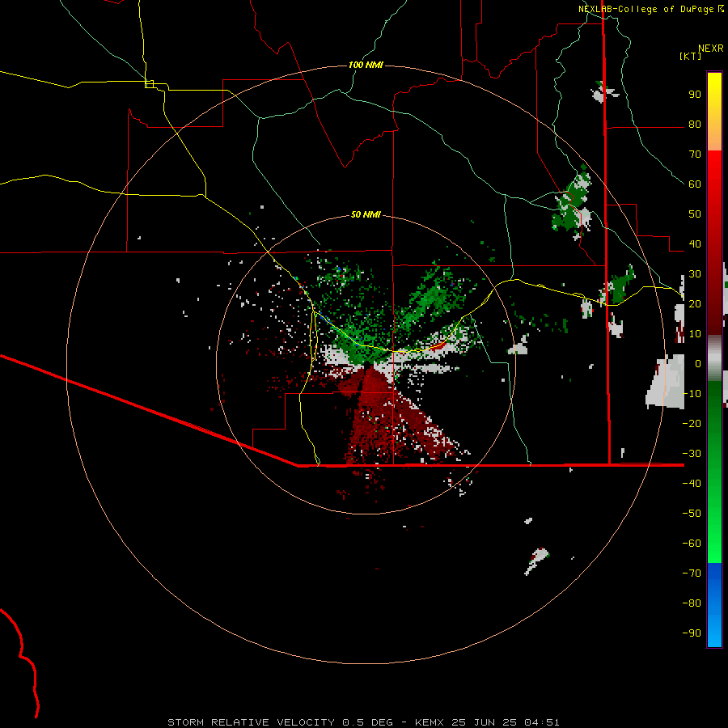Image resolution: width=728 pixels, height=728 pixels.
Task: Click the 100 NMI range ring label
Action: 366,65
